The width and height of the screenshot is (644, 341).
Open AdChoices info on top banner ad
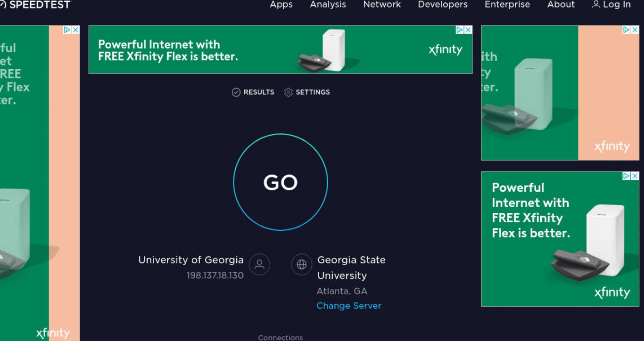460,30
